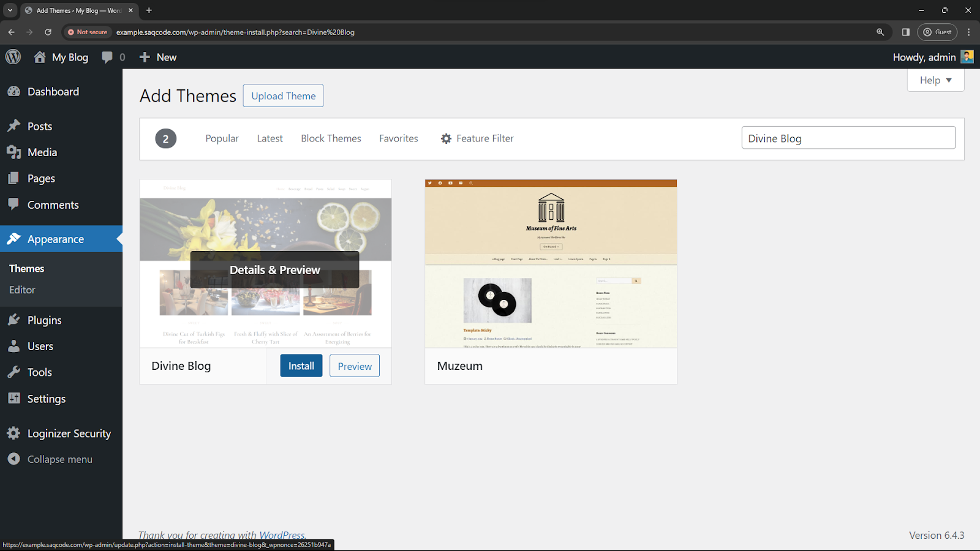Open the browser three-dot menu
This screenshot has height=551, width=980.
pyautogui.click(x=968, y=32)
